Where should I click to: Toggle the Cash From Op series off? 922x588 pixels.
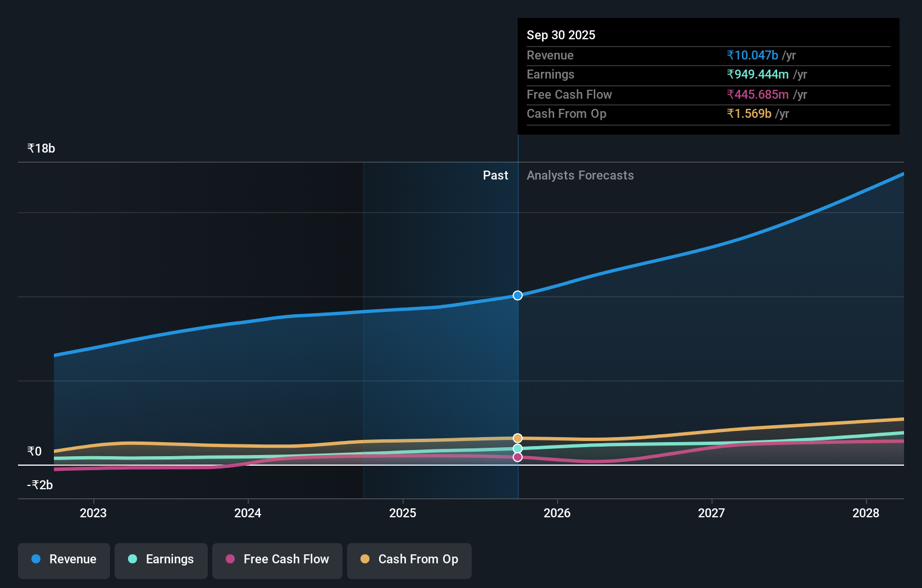(x=409, y=559)
